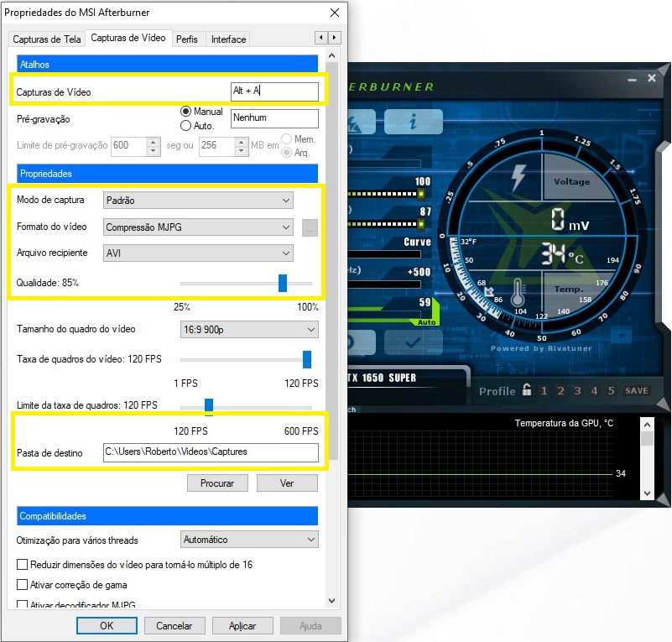Open the Perfis tab

coord(187,39)
